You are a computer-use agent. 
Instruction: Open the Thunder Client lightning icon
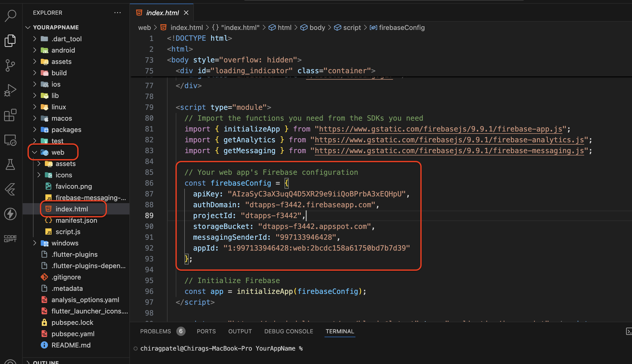click(10, 214)
